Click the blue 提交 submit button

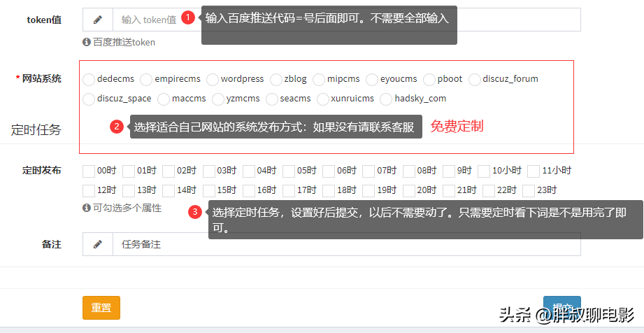tap(562, 308)
